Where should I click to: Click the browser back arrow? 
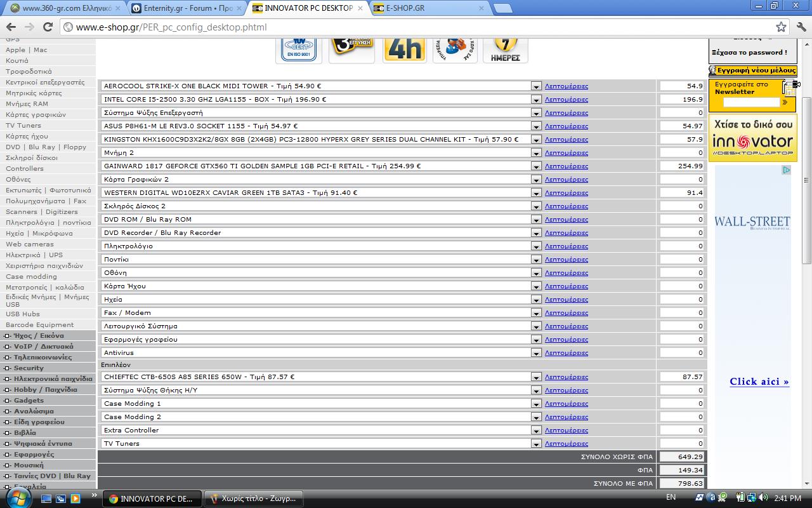coord(11,27)
